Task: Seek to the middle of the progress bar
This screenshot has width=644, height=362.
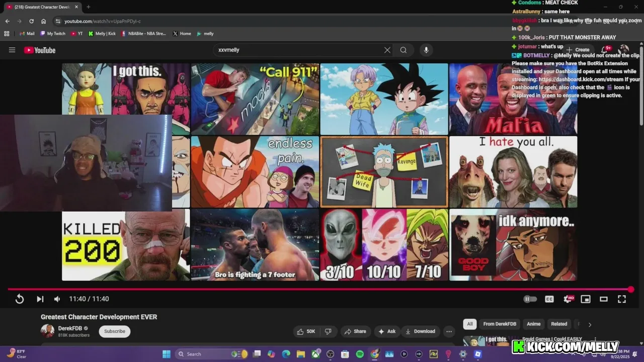Action: click(319, 289)
